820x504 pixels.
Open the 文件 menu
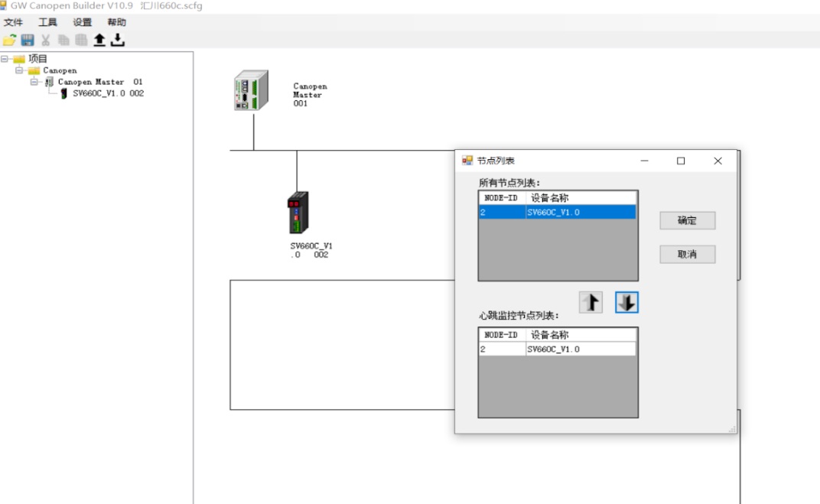coord(13,22)
